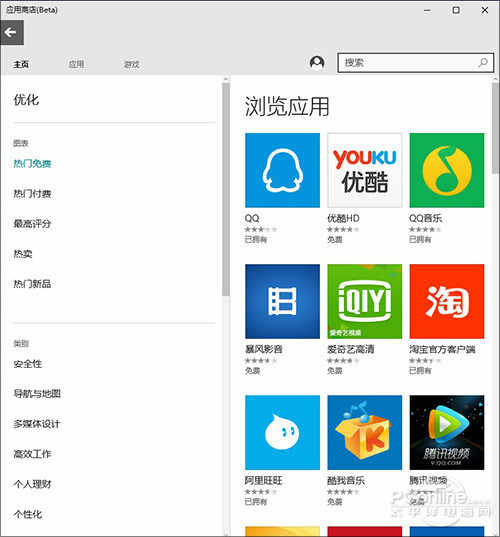Open the 高效工作 category
The width and height of the screenshot is (500, 537).
(32, 454)
